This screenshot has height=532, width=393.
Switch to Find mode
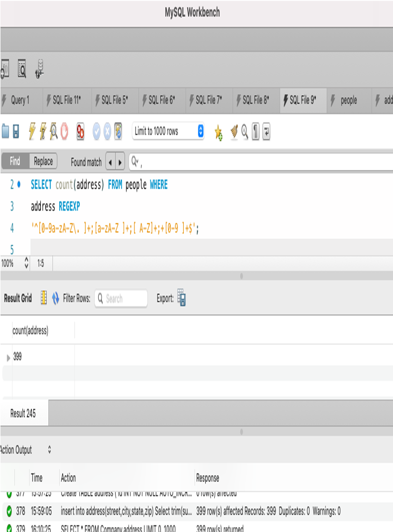15,161
